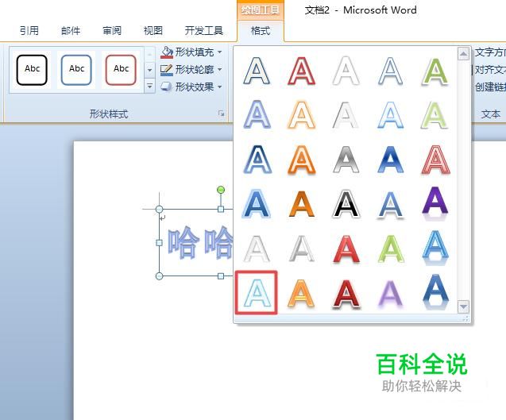
Task: Open the 形状样式 dialog launcher
Action: tap(221, 114)
